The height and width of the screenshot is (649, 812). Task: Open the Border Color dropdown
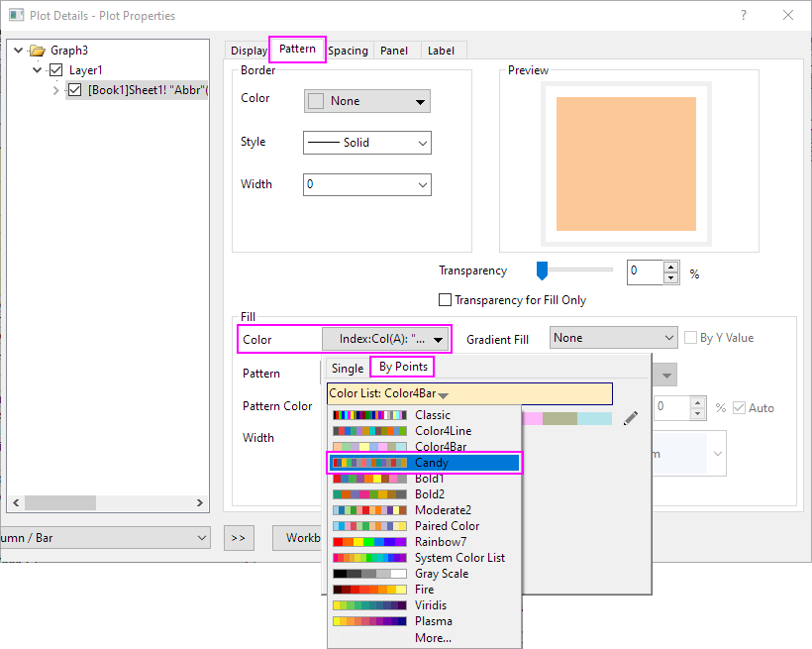click(x=366, y=101)
